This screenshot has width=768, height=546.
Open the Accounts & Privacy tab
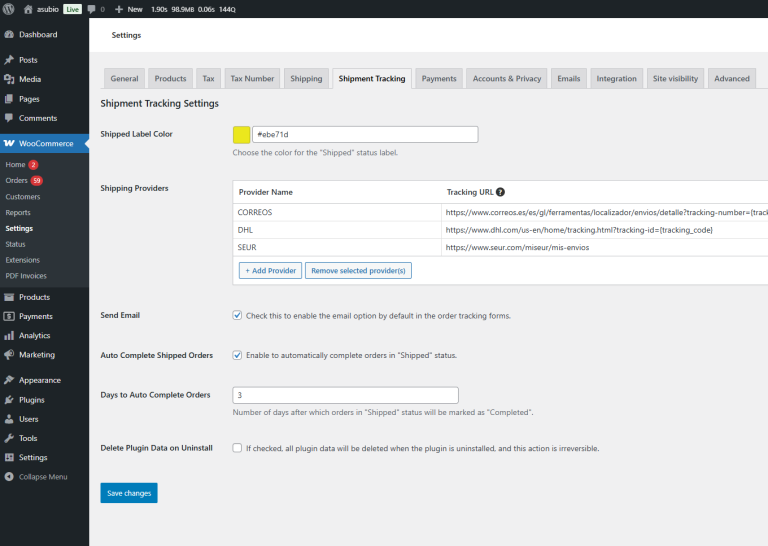pyautogui.click(x=507, y=78)
